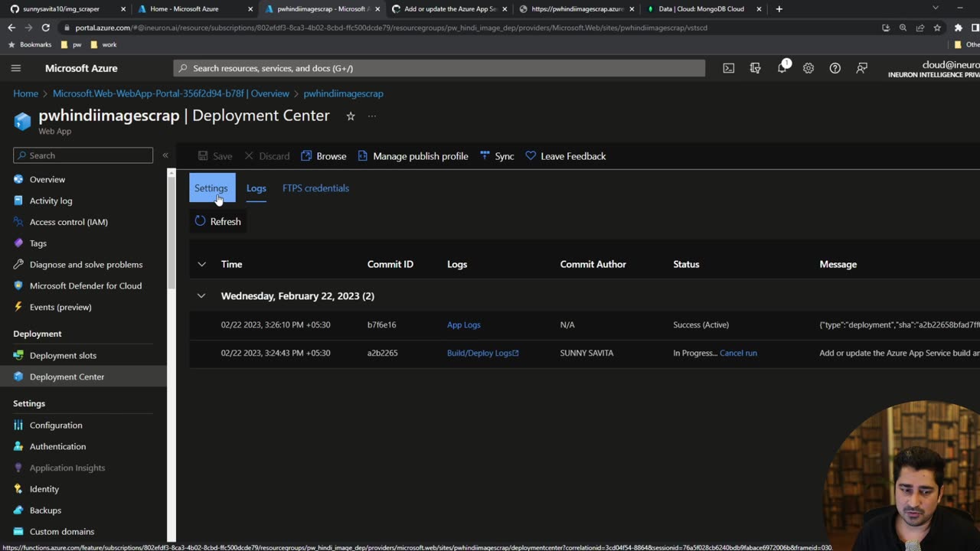Click the Access control (IAM) icon

pyautogui.click(x=18, y=222)
